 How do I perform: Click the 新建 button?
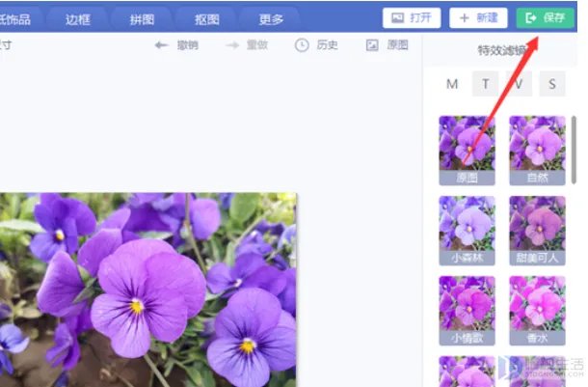click(x=478, y=17)
